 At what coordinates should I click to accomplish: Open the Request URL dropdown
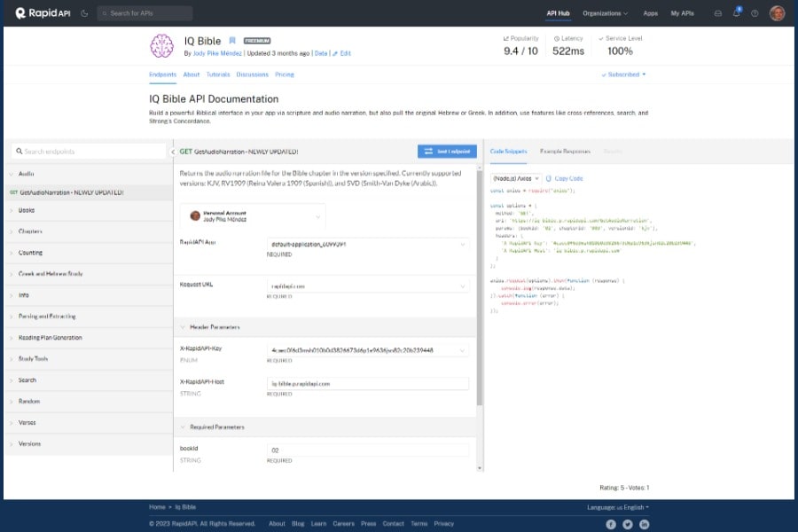[367, 286]
